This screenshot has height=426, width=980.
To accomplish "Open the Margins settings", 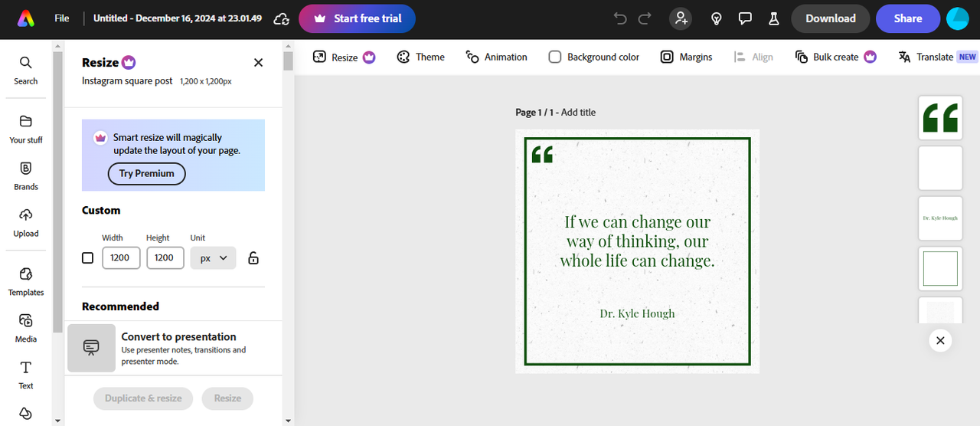I will click(686, 57).
